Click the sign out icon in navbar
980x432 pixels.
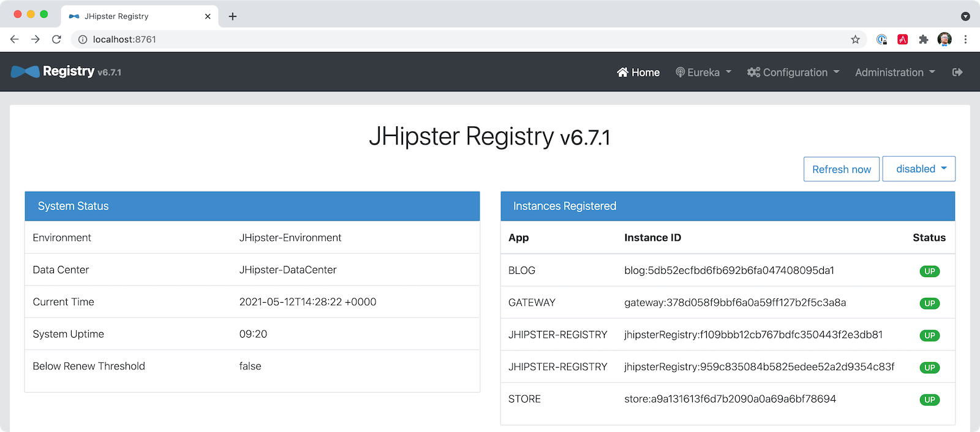click(957, 72)
